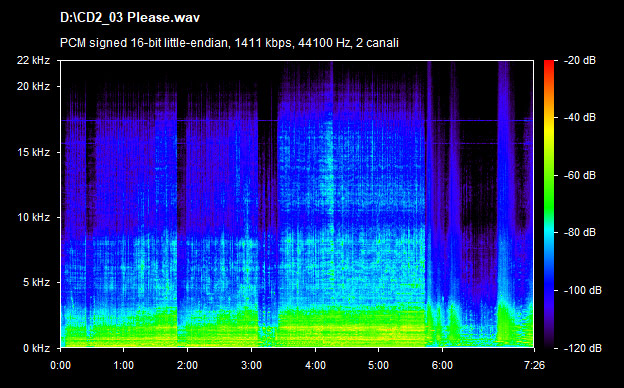Click the 1:00 time marker
The width and height of the screenshot is (624, 388).
pyautogui.click(x=124, y=365)
